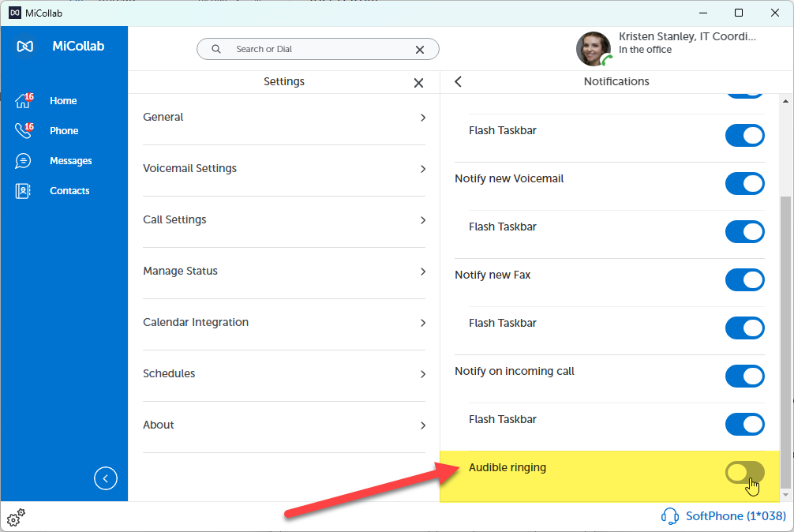Toggle Flash Taskbar above Notify new Voicemail
Viewport: 794px width, 532px height.
(744, 136)
